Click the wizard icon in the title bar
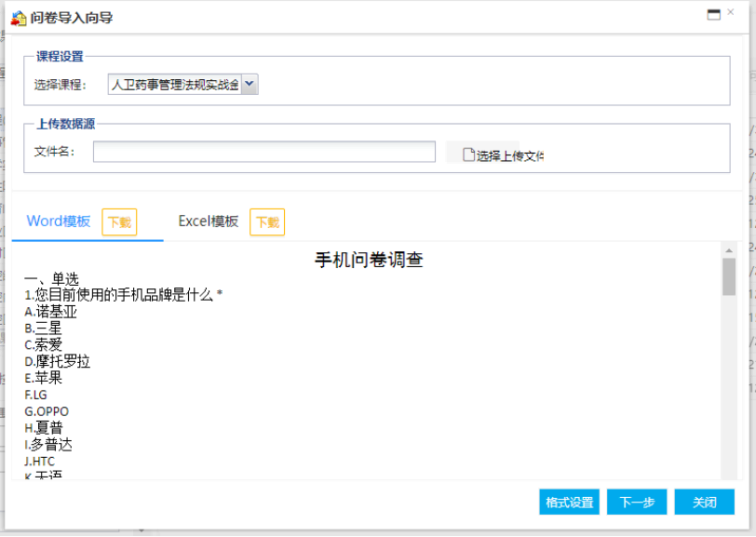This screenshot has width=756, height=537. click(x=18, y=18)
